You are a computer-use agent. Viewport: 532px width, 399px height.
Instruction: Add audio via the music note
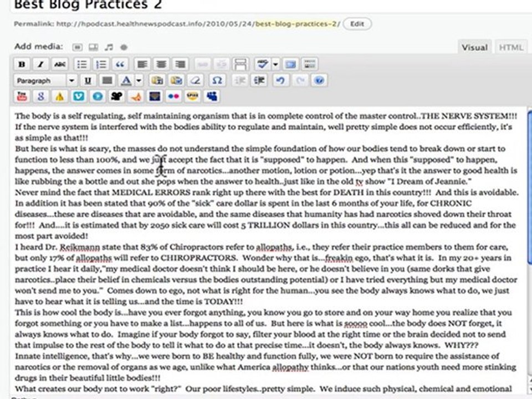(109, 47)
